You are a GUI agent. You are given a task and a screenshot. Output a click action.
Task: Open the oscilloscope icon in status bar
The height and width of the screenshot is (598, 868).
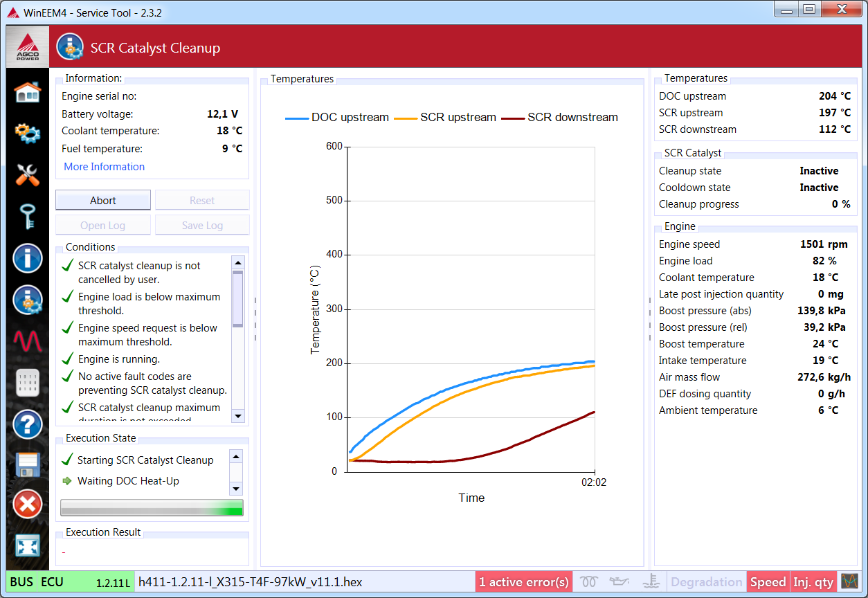(x=849, y=581)
